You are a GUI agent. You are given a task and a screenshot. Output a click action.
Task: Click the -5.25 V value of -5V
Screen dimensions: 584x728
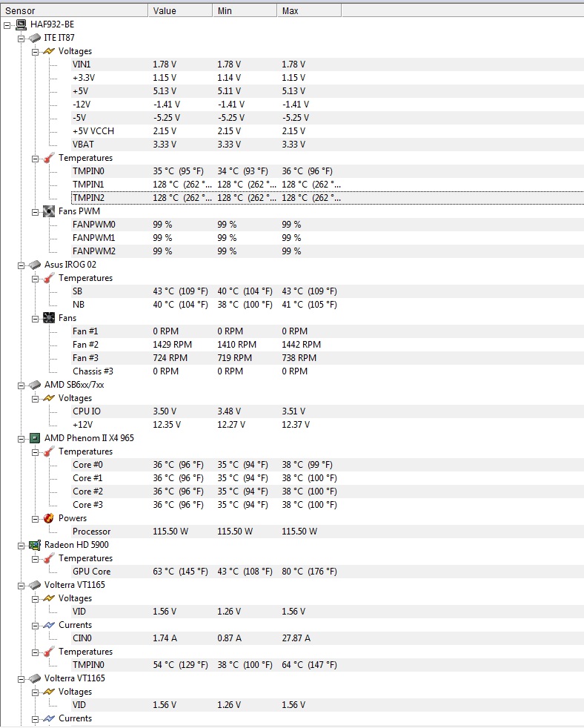tap(166, 118)
